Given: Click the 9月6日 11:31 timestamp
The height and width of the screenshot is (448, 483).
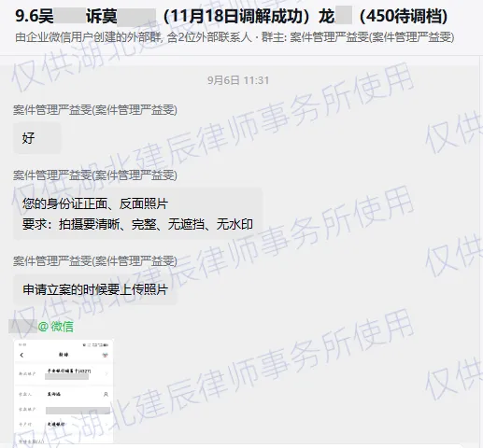Looking at the screenshot, I should pos(238,80).
